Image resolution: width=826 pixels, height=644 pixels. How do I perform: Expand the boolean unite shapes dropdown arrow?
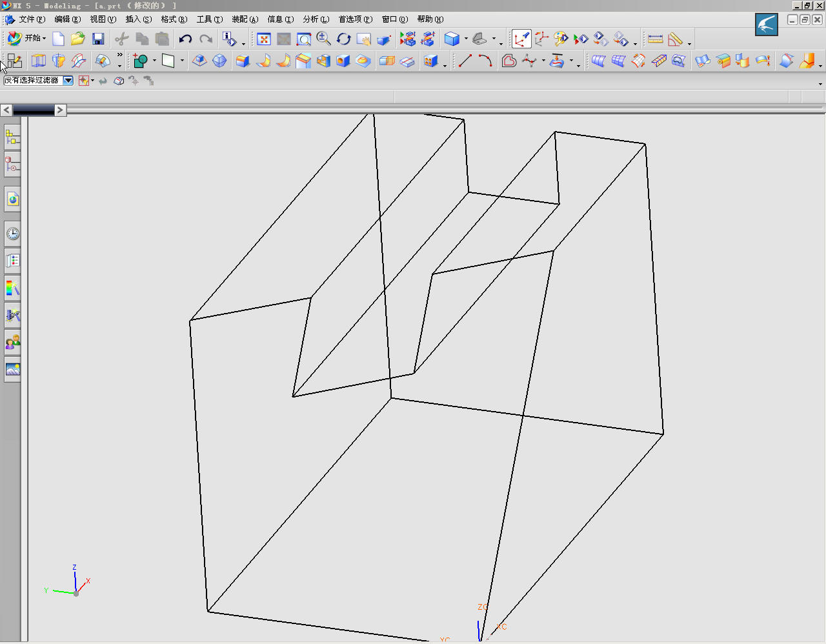click(154, 61)
